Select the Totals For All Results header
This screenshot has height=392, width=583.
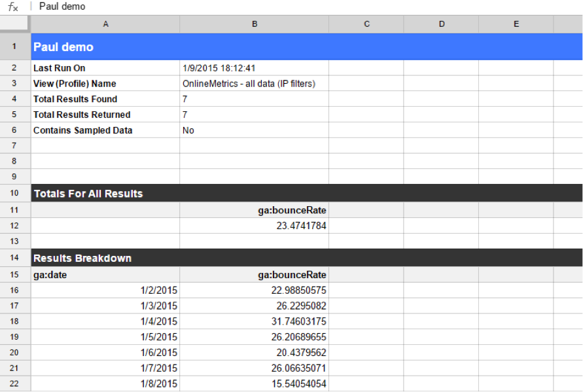tap(307, 193)
